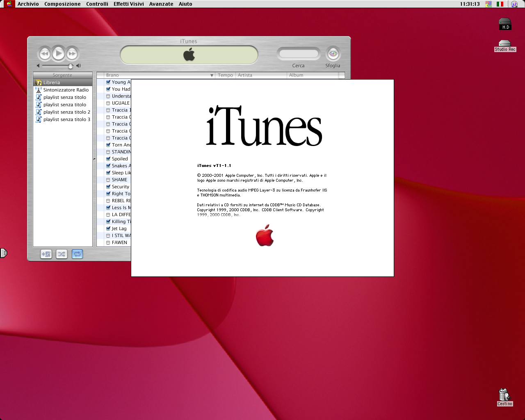Image resolution: width=525 pixels, height=420 pixels.
Task: Select Sintonizzatore Radio source
Action: click(x=63, y=90)
